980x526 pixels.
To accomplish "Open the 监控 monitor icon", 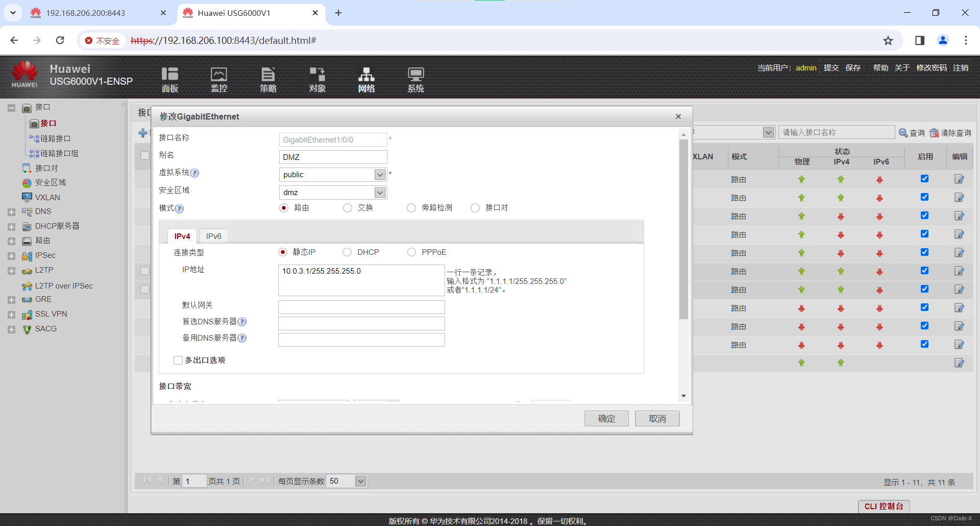I will [219, 80].
